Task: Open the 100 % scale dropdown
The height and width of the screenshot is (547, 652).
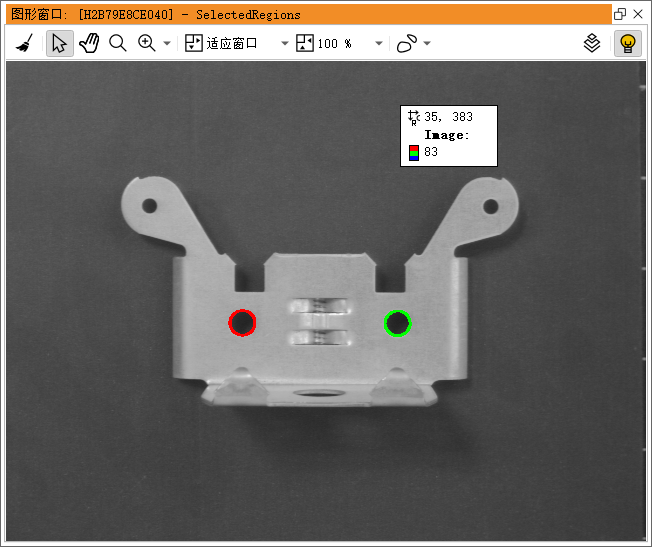Action: 379,43
